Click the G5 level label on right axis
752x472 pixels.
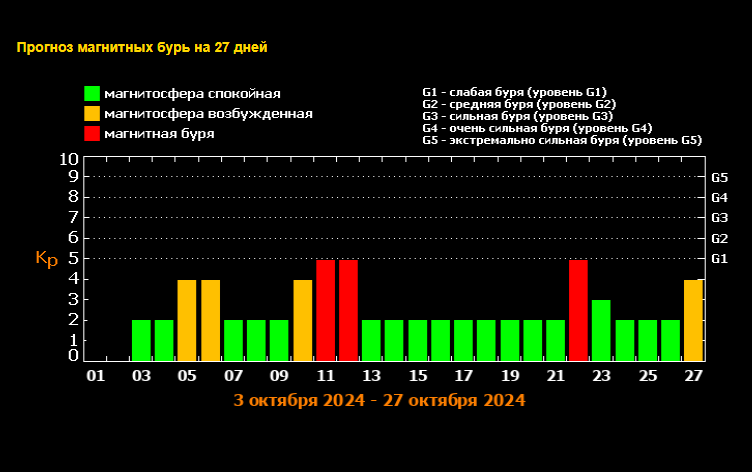coord(719,177)
